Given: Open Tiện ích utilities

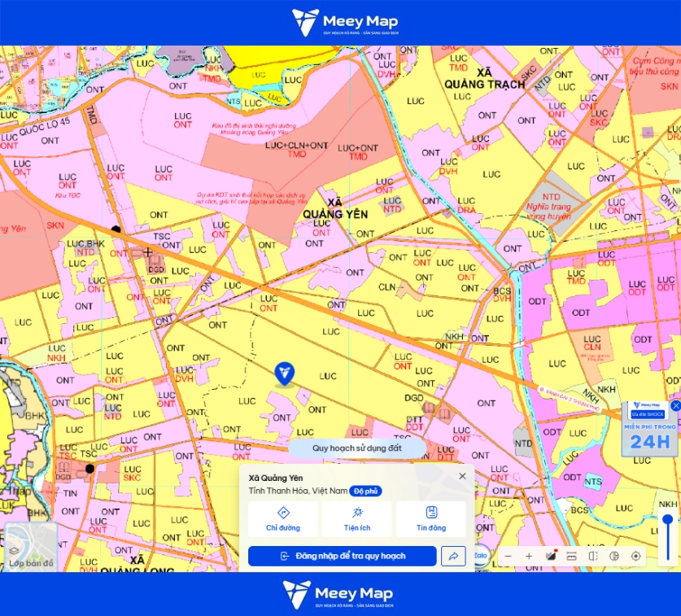Looking at the screenshot, I should (357, 519).
